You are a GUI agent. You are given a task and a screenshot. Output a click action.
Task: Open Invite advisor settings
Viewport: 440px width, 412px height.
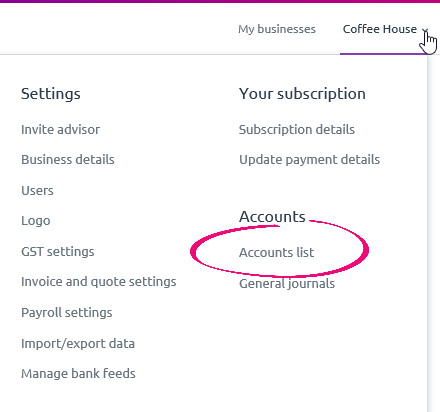pos(60,129)
